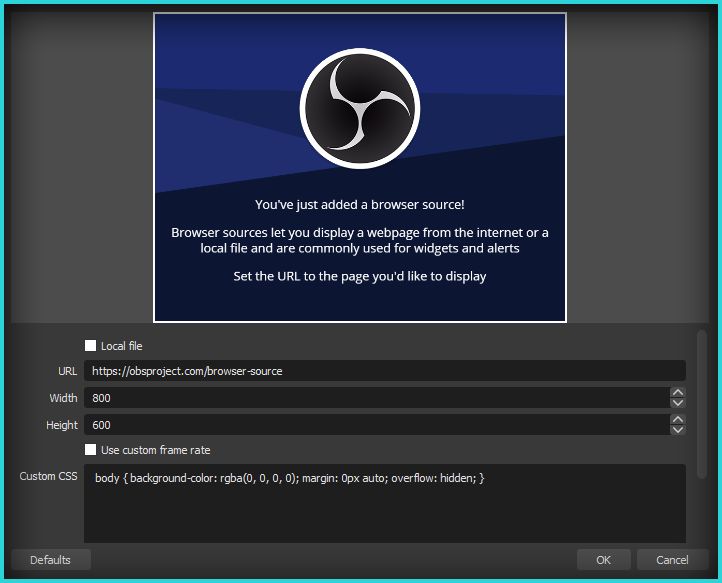Screen dimensions: 722x583
Task: Confirm with the OK button
Action: pyautogui.click(x=603, y=560)
